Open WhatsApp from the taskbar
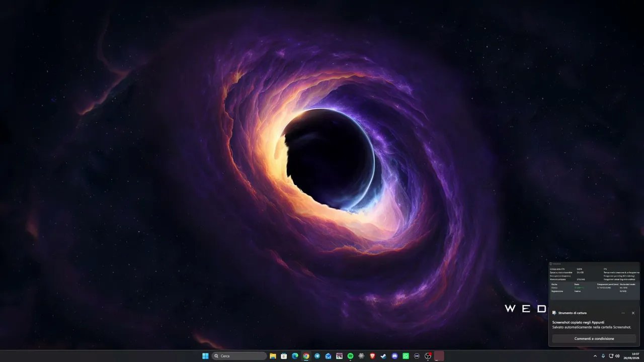 406,356
